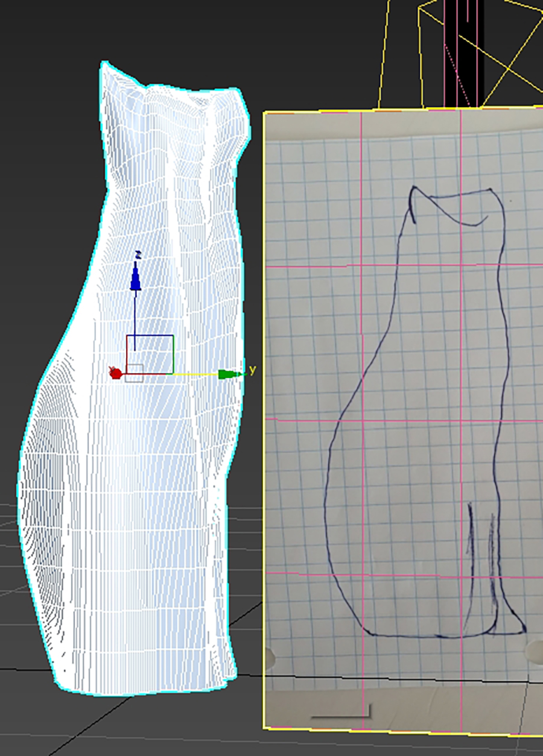
Task: Click the YZ plane square of the move gizmo
Action: click(150, 354)
